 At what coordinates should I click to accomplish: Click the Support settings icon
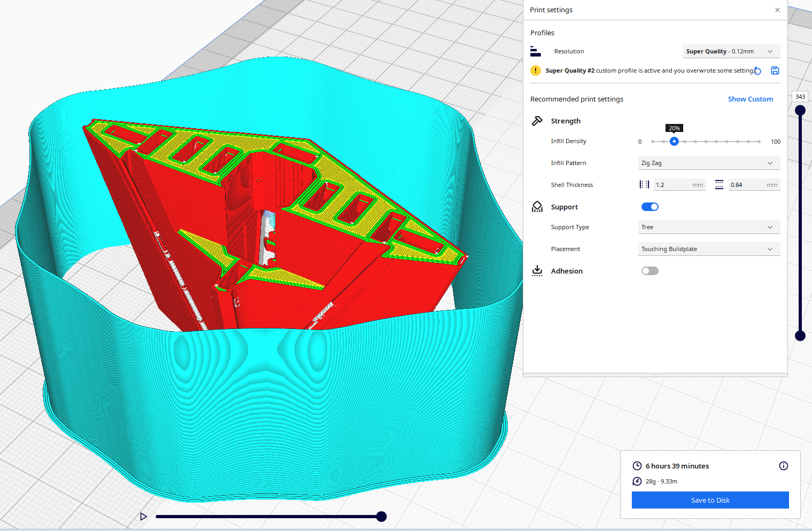pos(537,207)
